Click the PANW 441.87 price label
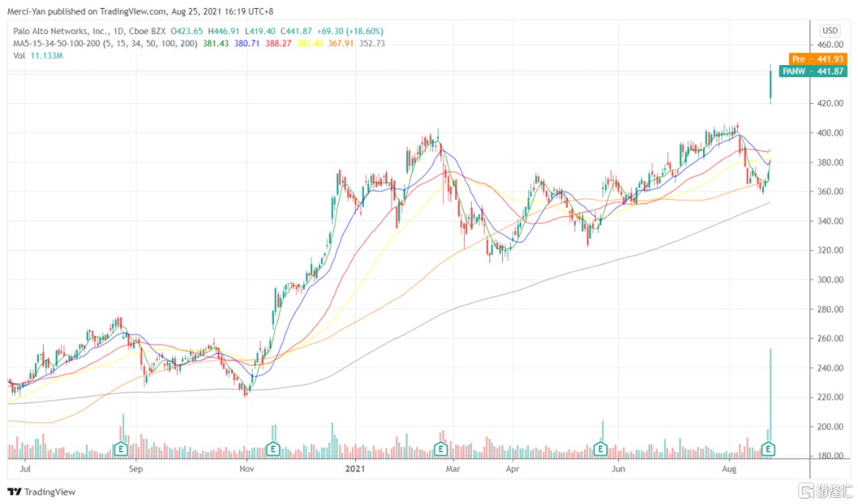Viewport: 858px width, 504px height. point(811,71)
